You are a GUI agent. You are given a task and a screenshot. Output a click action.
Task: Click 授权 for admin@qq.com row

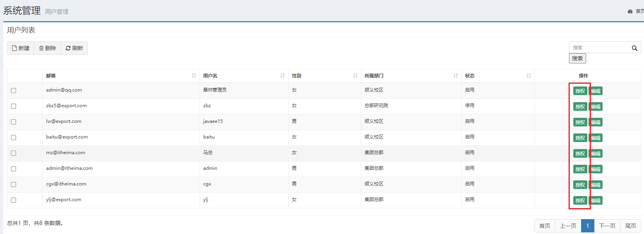[x=580, y=91]
